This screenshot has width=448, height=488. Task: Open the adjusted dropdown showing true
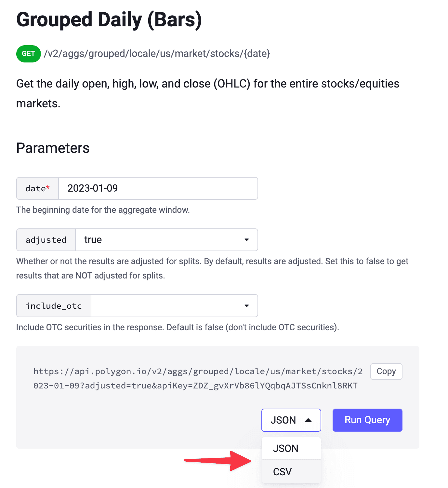pyautogui.click(x=166, y=240)
